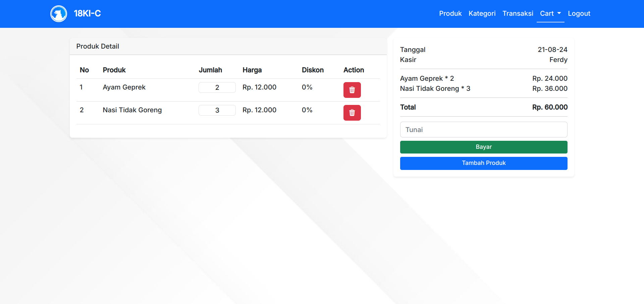This screenshot has height=304, width=644.
Task: Select the Nasi Tidak Goreng quantity box
Action: click(x=217, y=110)
